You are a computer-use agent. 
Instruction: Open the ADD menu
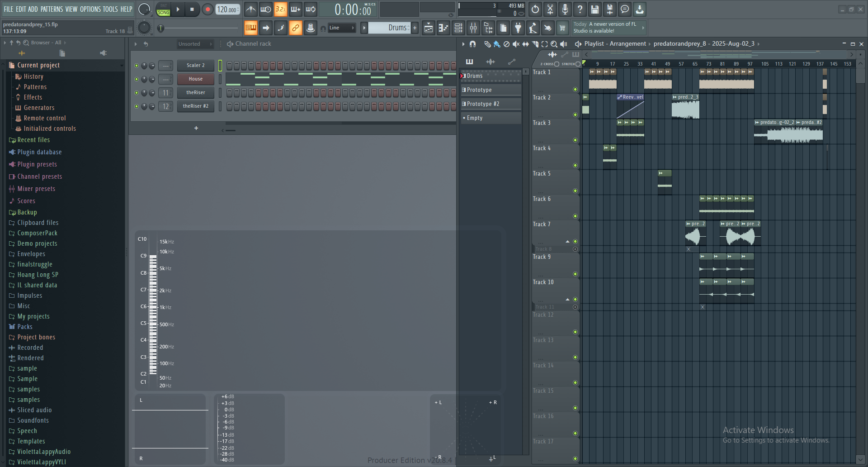coord(33,9)
